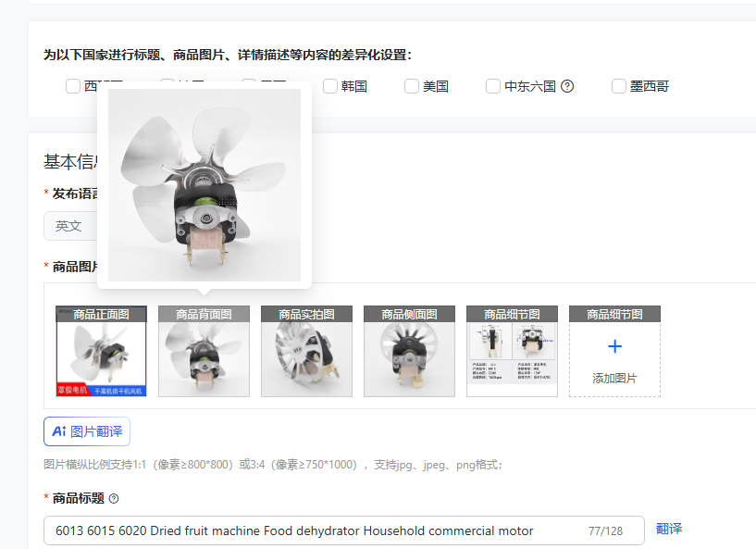Click the help icon beside 商品标题
The image size is (756, 549).
pyautogui.click(x=114, y=499)
